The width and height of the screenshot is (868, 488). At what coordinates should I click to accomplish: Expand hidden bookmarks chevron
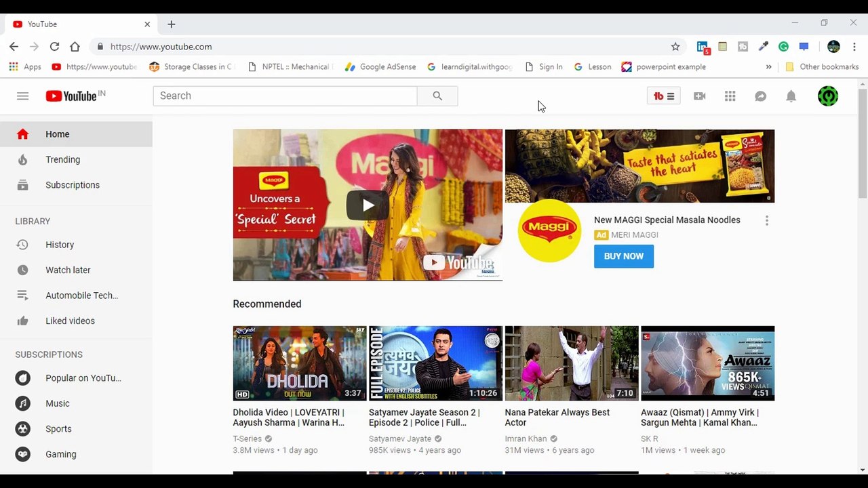[x=768, y=67]
